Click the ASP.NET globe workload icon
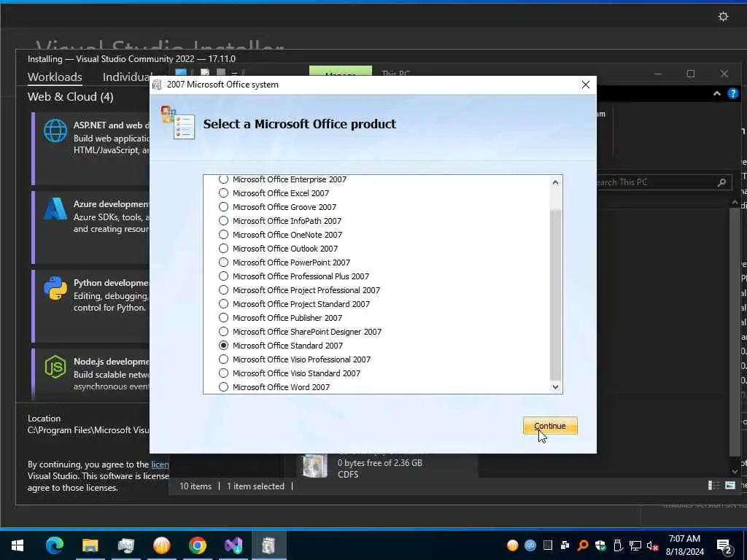Screen dimensions: 747x560 tap(55, 131)
